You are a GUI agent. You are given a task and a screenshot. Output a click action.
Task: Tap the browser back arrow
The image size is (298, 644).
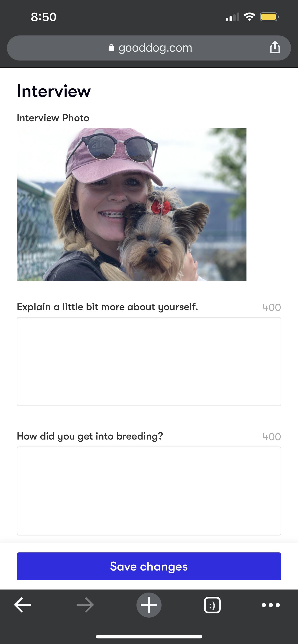click(23, 605)
